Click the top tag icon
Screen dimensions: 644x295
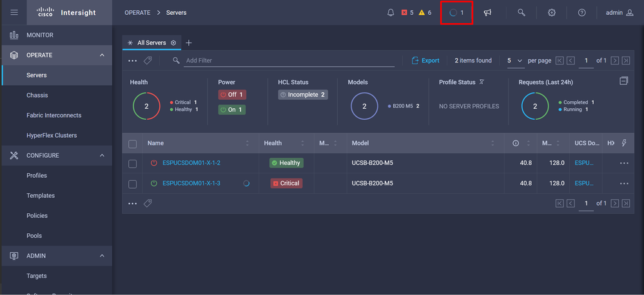click(x=148, y=61)
